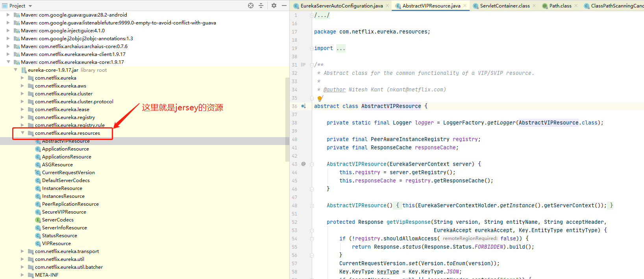Close the ServletContainer.class tab
Screen dimensions: 644x279
[x=534, y=6]
